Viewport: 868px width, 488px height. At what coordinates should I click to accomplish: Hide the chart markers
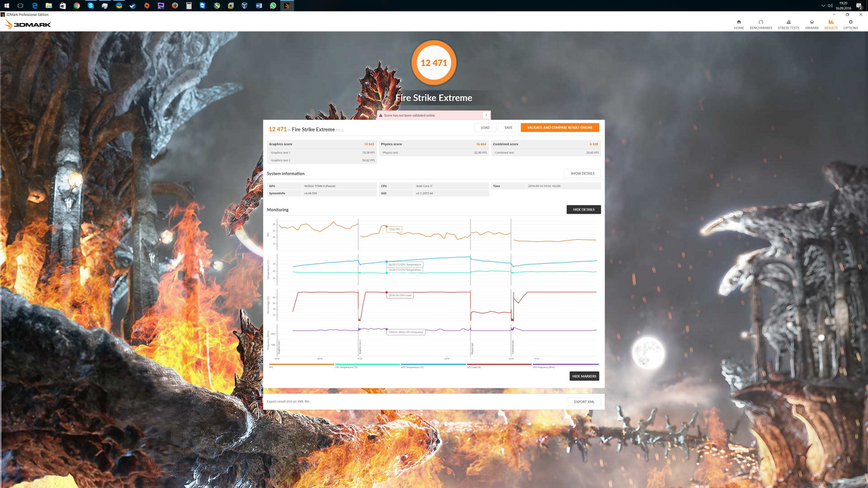584,376
